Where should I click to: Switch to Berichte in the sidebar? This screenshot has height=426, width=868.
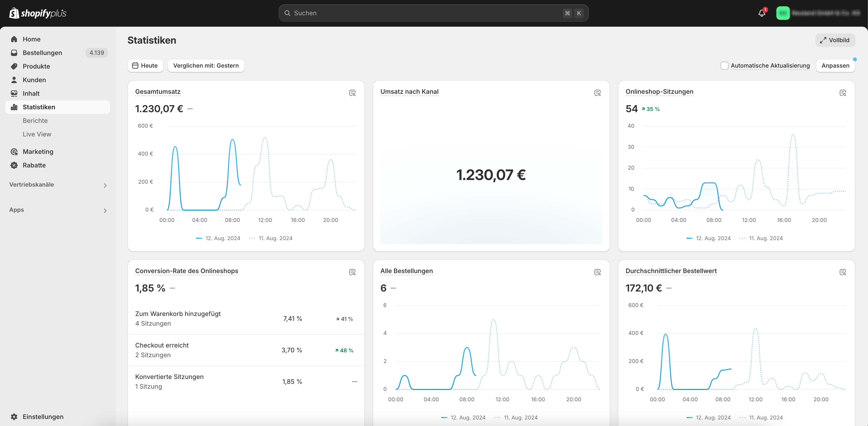pyautogui.click(x=35, y=120)
